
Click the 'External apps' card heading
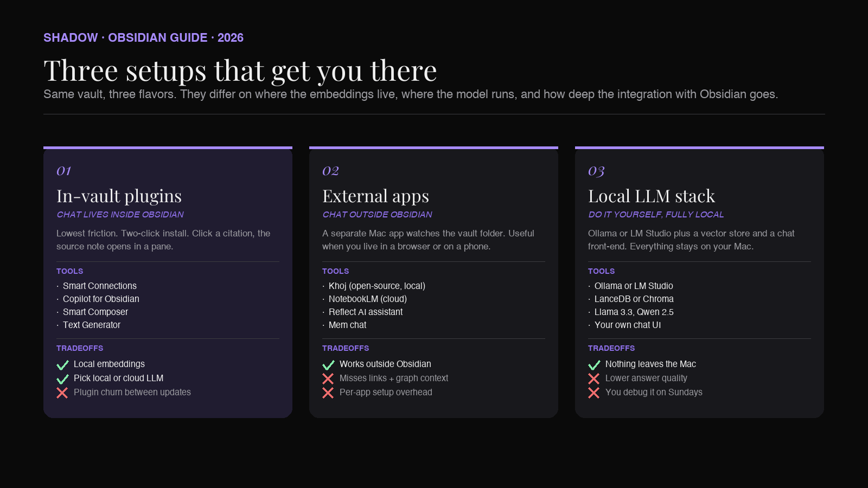(375, 196)
